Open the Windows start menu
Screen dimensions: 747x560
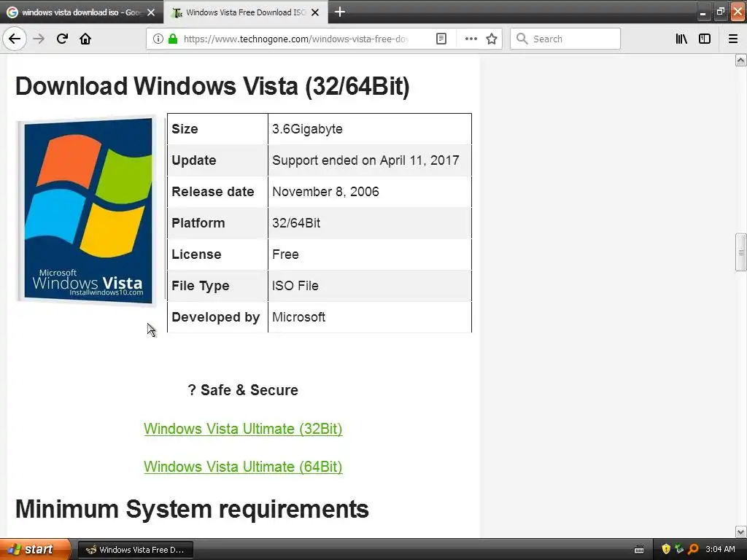35,549
